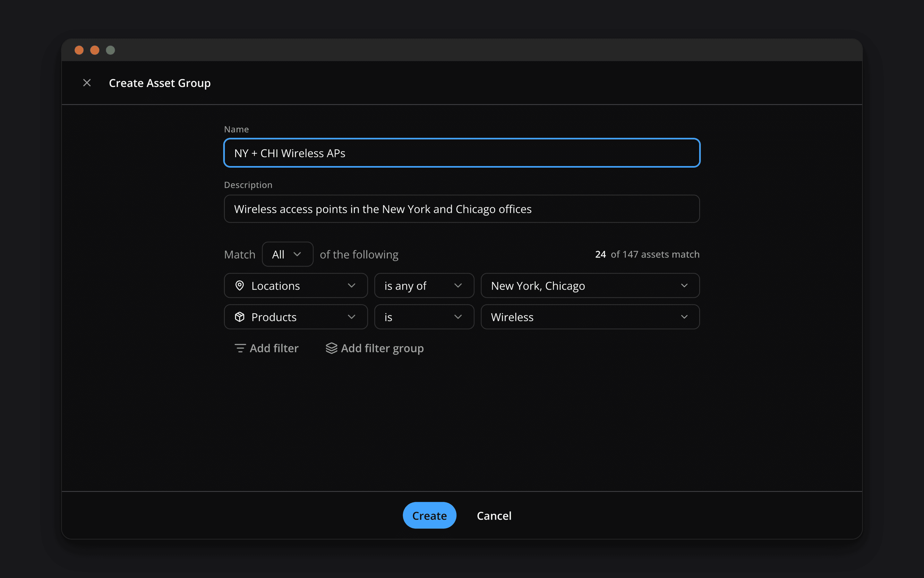Click the Name input field
Image resolution: width=924 pixels, height=578 pixels.
(x=462, y=153)
